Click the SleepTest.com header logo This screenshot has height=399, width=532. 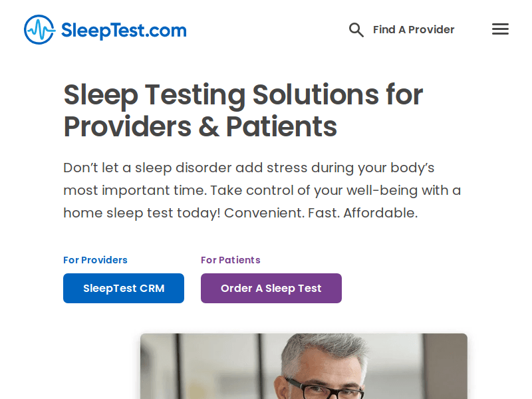(x=104, y=29)
